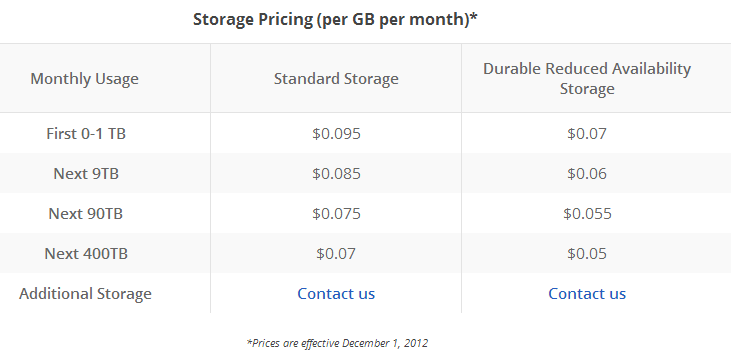Image resolution: width=731 pixels, height=360 pixels.
Task: Select the Storage Pricing table title
Action: click(x=335, y=20)
